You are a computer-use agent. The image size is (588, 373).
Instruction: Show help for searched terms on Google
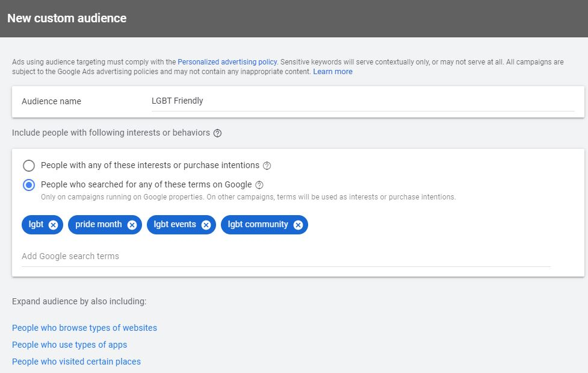(x=259, y=185)
